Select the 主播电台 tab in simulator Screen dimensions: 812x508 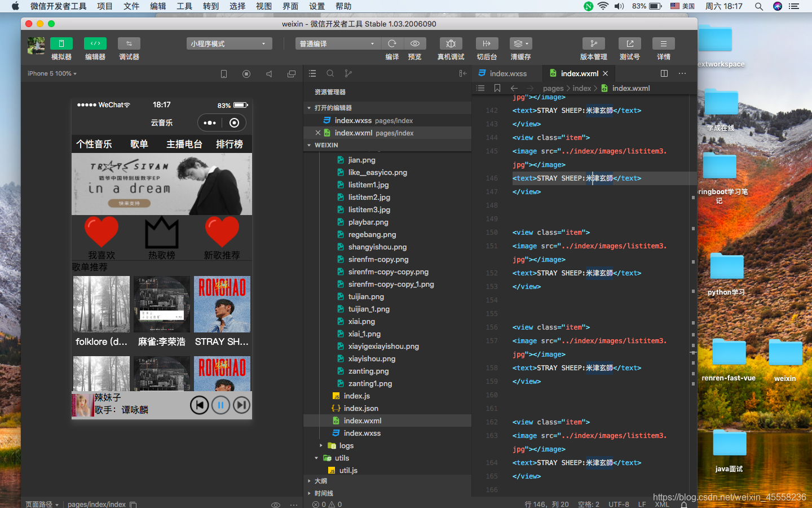(184, 144)
